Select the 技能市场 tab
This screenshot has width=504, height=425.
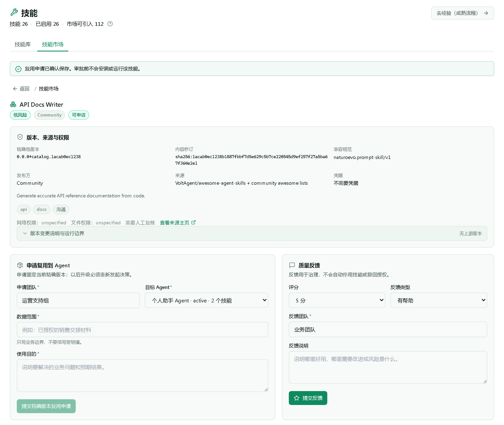pyautogui.click(x=53, y=44)
